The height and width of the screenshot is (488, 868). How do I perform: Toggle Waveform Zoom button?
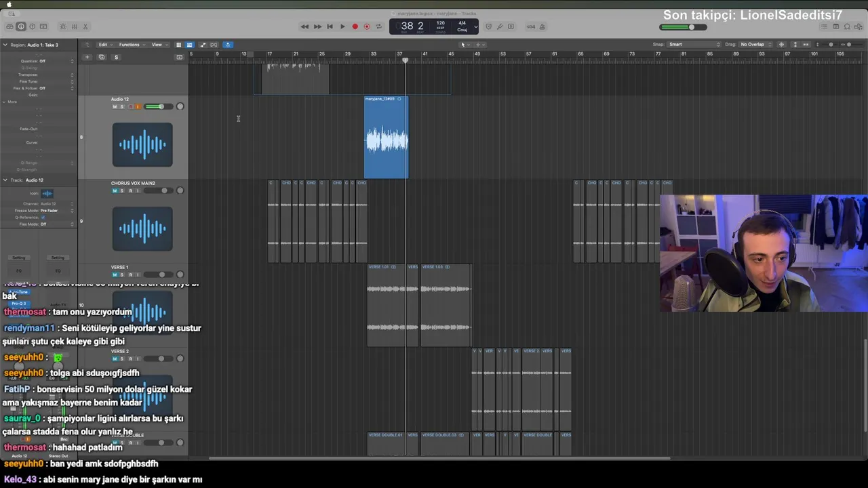pos(781,45)
